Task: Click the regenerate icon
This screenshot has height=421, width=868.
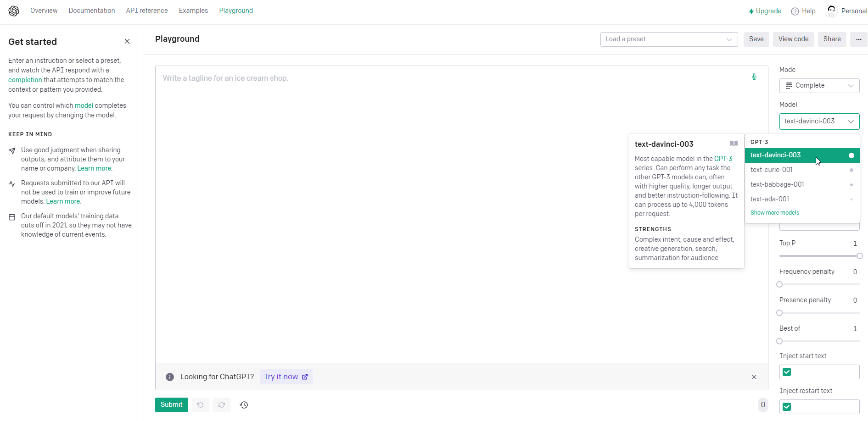Action: click(222, 405)
